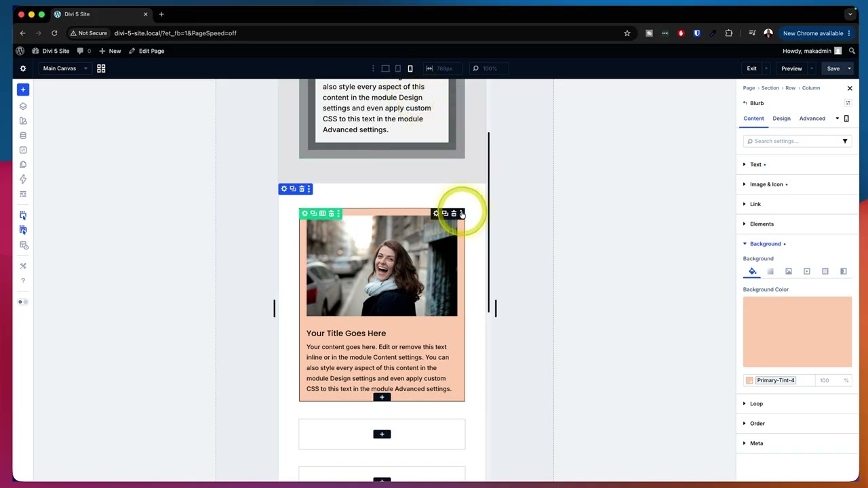
Task: Open panel options icon right of Blurb
Action: (x=848, y=103)
